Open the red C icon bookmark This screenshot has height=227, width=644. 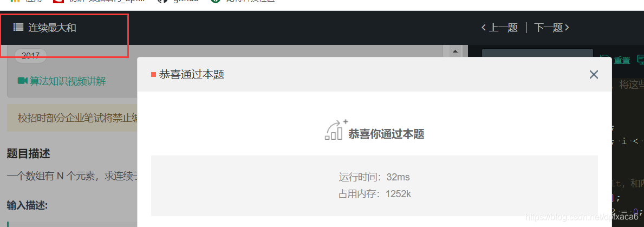click(x=60, y=1)
